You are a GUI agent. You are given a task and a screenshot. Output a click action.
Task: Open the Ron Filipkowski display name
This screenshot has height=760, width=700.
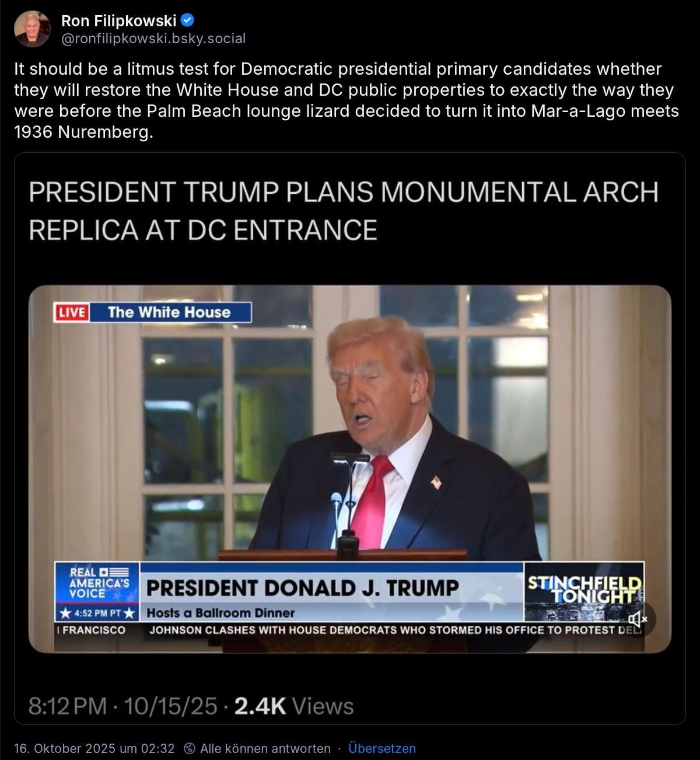coord(118,20)
